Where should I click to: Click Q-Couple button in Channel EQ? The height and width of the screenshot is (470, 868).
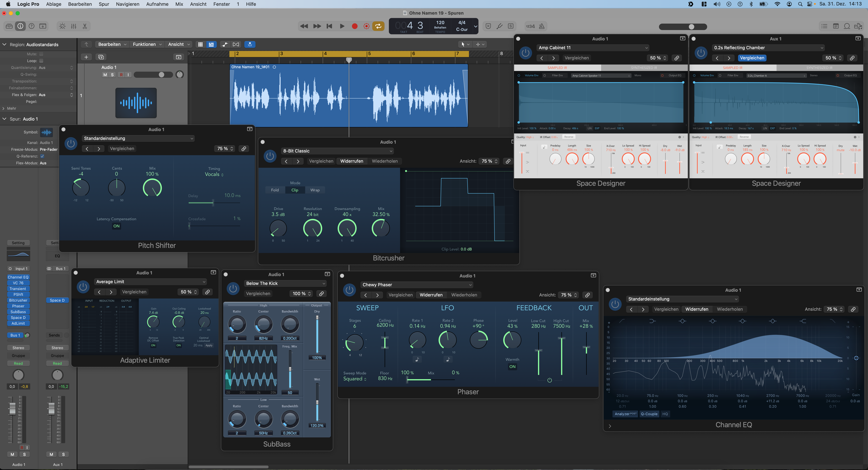pos(649,414)
